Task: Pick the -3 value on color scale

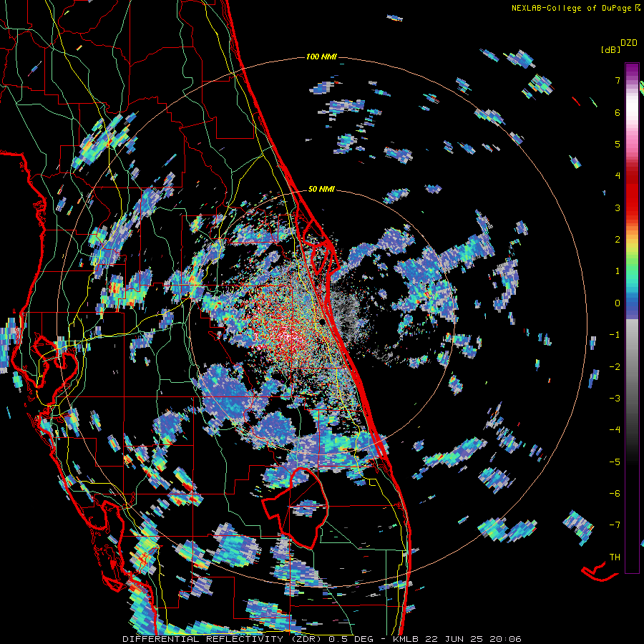Action: coord(615,399)
